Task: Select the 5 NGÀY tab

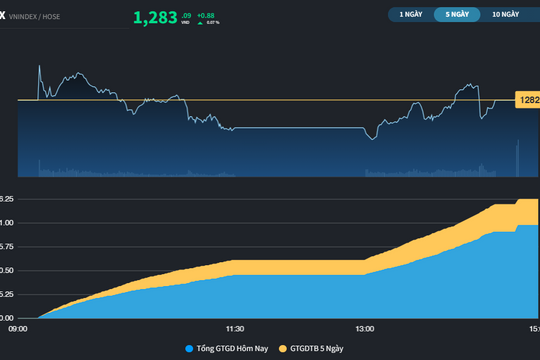Action: [x=457, y=14]
